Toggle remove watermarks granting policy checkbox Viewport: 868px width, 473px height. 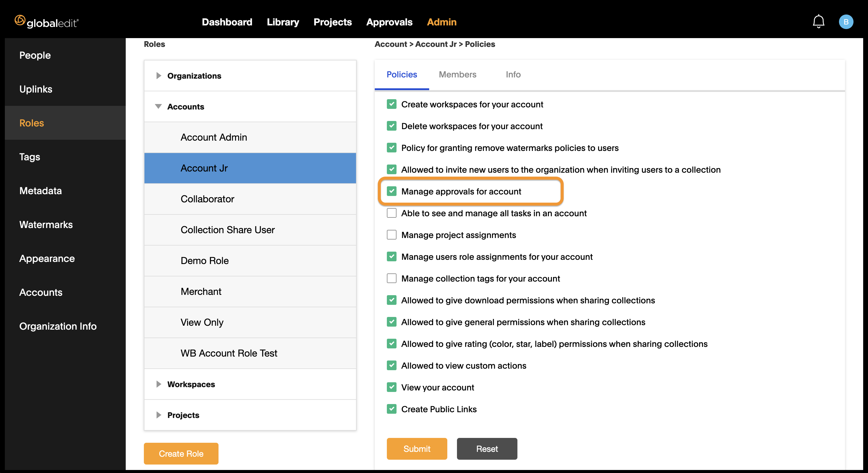click(392, 148)
